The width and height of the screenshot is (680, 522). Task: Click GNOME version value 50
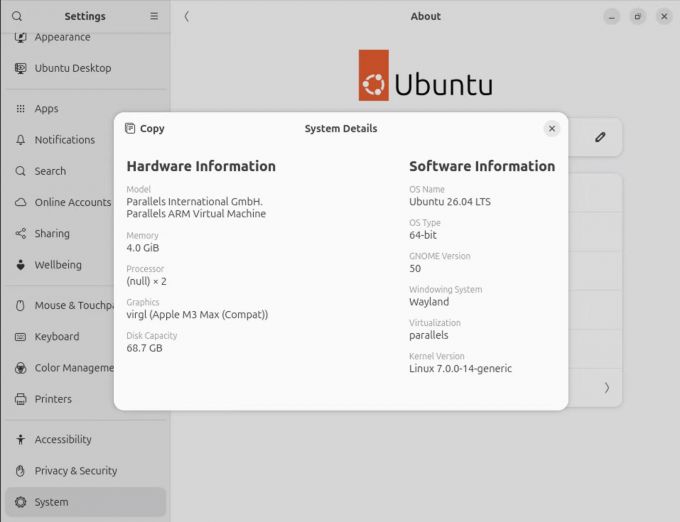pyautogui.click(x=415, y=268)
